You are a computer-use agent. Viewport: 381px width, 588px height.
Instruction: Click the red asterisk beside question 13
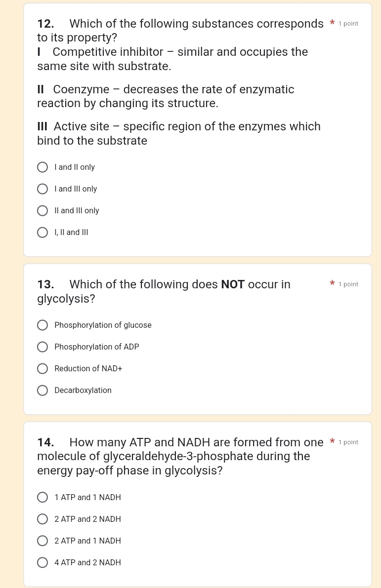click(332, 284)
